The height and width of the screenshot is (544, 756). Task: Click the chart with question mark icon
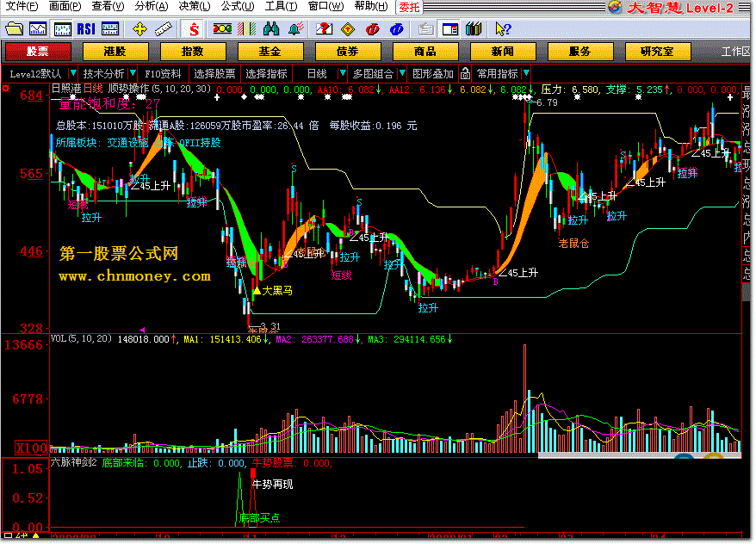click(324, 29)
